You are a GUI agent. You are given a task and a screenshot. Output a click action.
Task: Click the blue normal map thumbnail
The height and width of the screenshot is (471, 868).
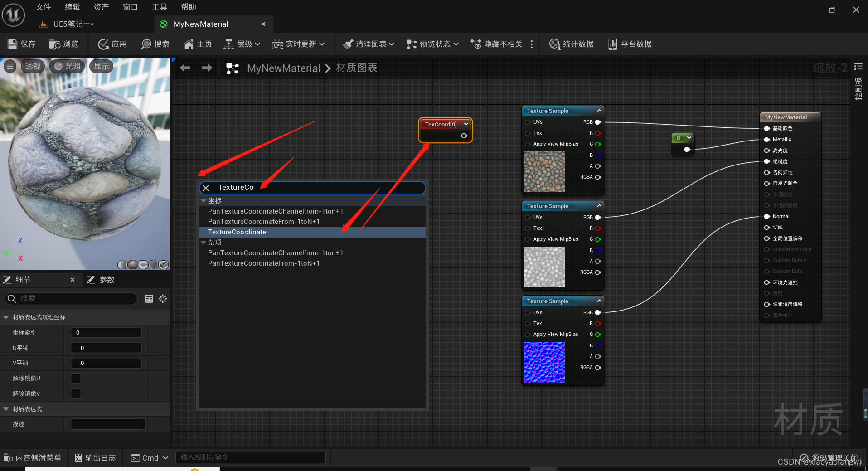point(544,362)
